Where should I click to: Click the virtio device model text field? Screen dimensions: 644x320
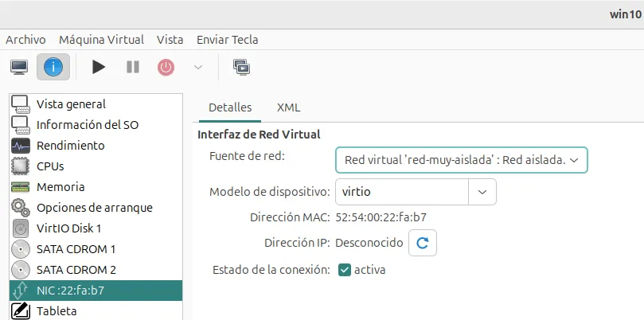pyautogui.click(x=400, y=192)
